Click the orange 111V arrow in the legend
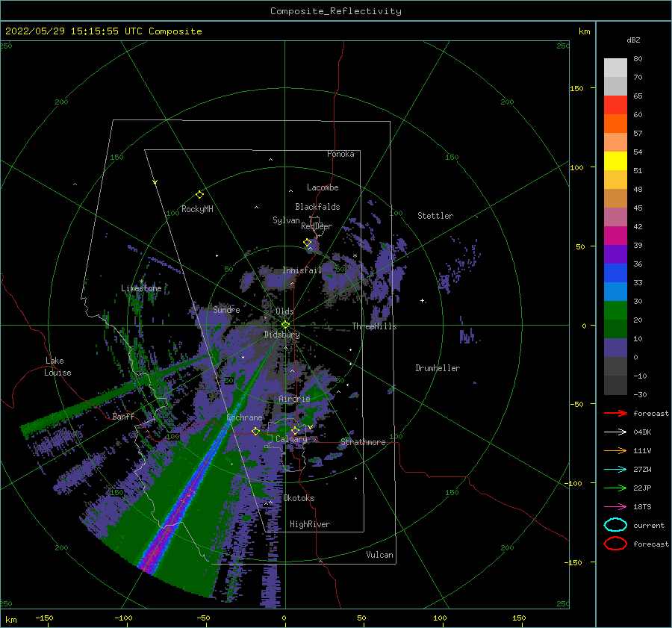Screen dimensions: 672x628 (x=615, y=450)
